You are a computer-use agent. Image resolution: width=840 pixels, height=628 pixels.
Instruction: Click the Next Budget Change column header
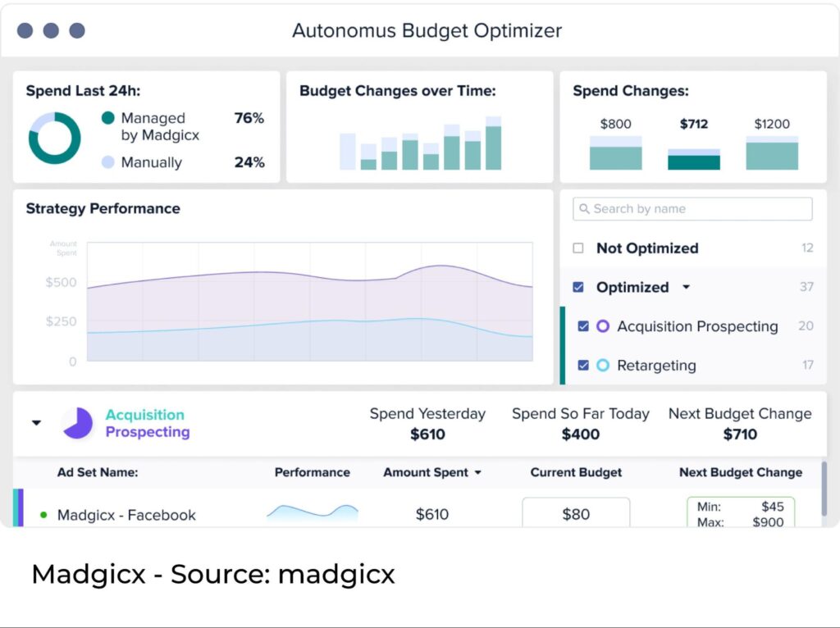point(741,472)
